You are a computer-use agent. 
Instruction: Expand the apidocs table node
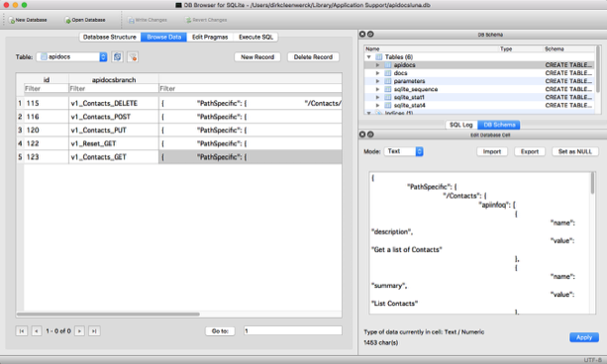coord(377,65)
